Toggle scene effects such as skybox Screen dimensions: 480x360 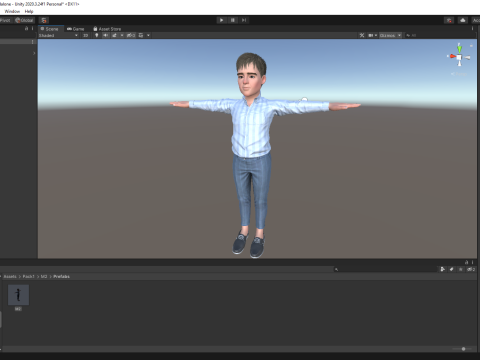[114, 35]
